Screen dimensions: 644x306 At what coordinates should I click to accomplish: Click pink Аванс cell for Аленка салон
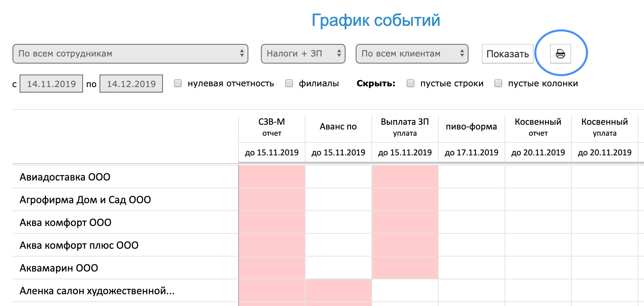click(x=338, y=291)
